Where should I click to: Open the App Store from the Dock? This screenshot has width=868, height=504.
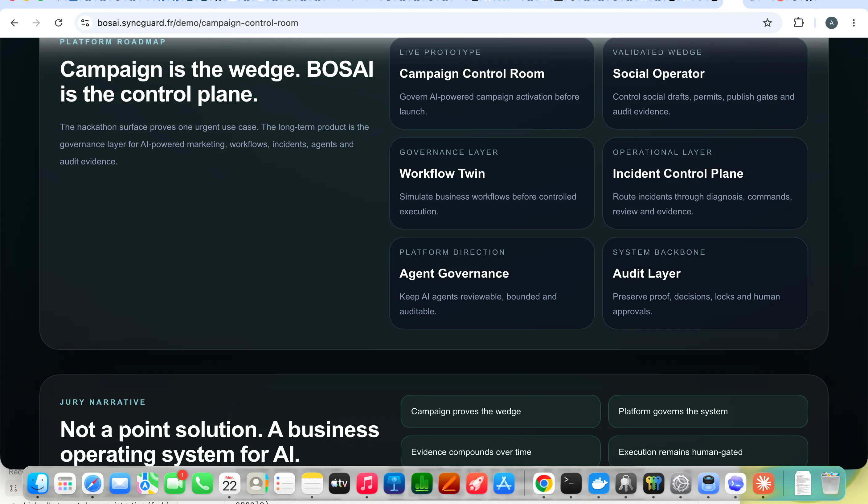tap(504, 484)
